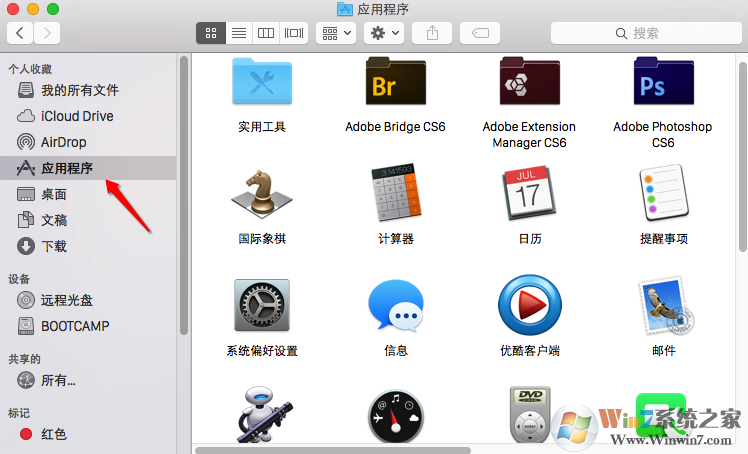Open 所有... shared item in sidebar

tap(88, 380)
